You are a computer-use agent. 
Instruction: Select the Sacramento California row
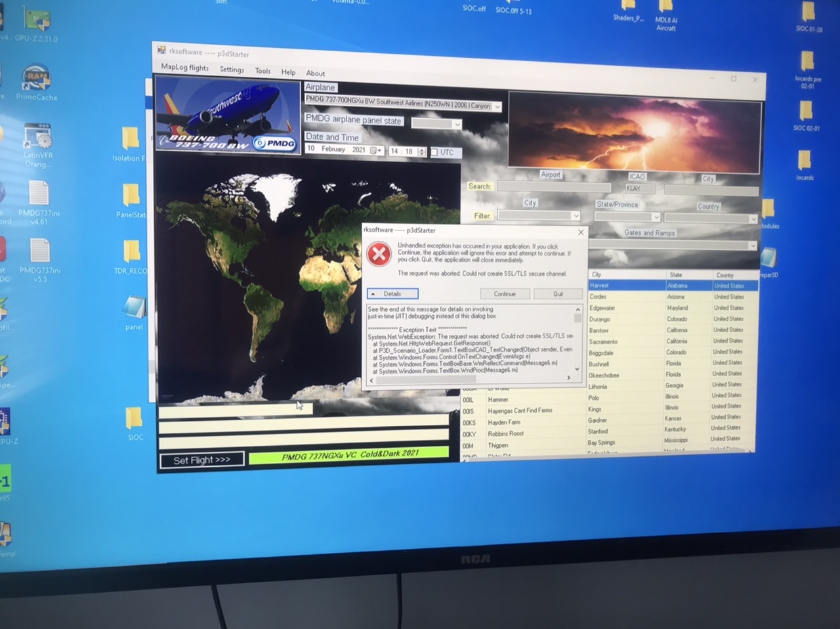point(673,341)
